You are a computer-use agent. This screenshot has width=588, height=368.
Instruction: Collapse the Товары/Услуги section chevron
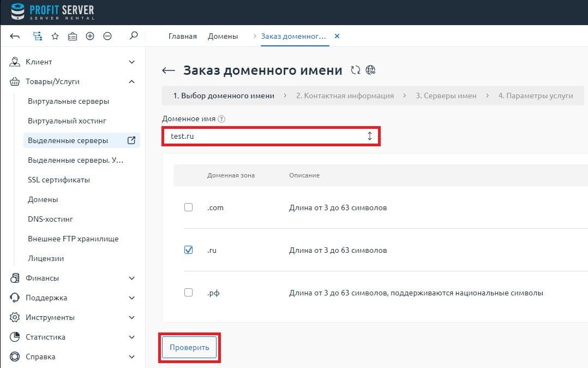131,81
